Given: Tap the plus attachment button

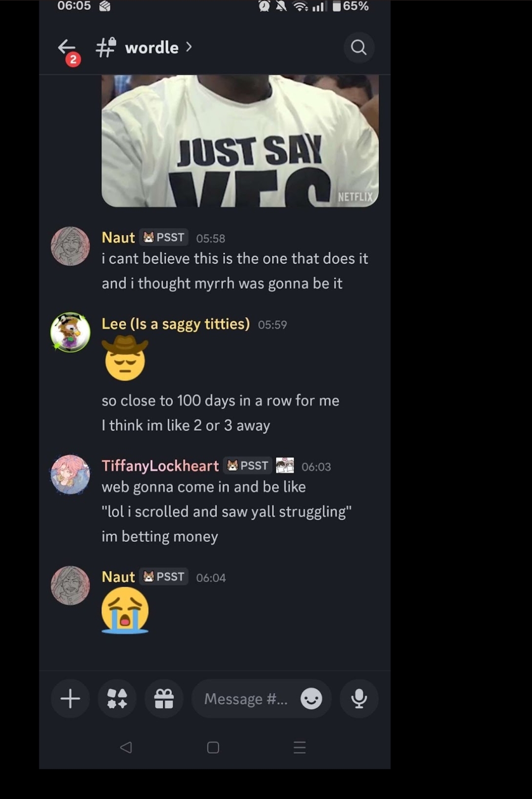Looking at the screenshot, I should click(70, 699).
